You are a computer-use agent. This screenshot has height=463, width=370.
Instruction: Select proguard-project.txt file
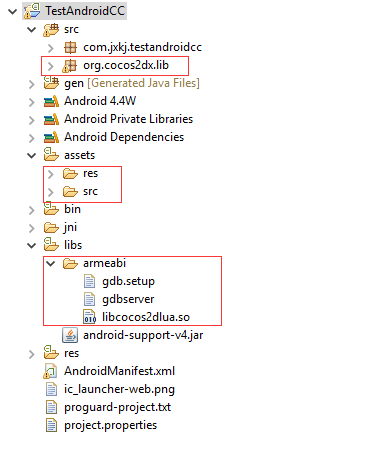[x=117, y=407]
